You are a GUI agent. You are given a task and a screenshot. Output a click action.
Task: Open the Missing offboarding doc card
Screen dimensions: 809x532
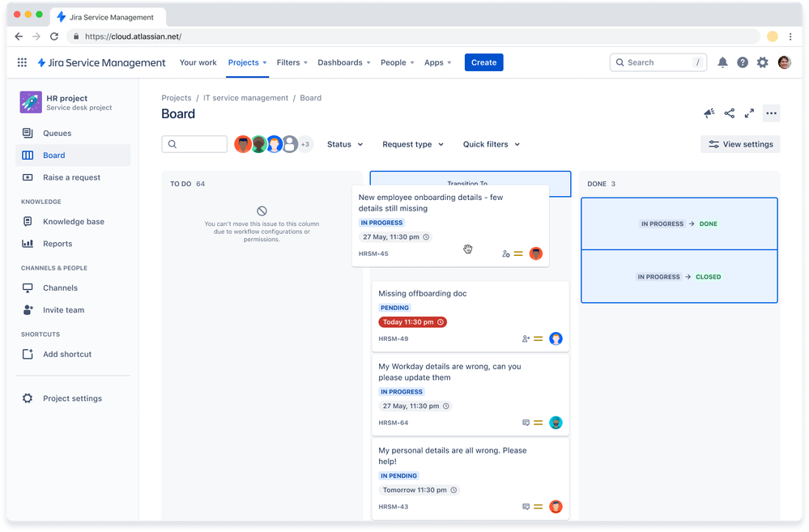coord(470,316)
